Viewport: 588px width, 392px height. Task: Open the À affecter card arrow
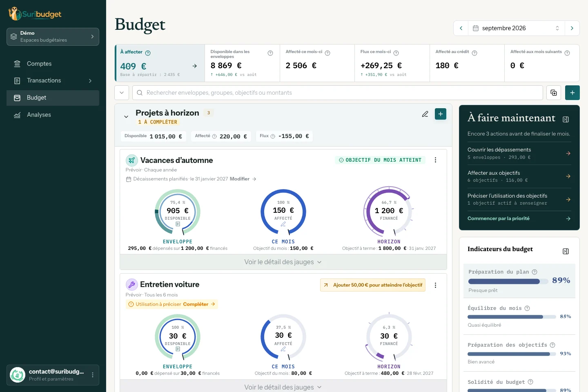click(x=194, y=66)
